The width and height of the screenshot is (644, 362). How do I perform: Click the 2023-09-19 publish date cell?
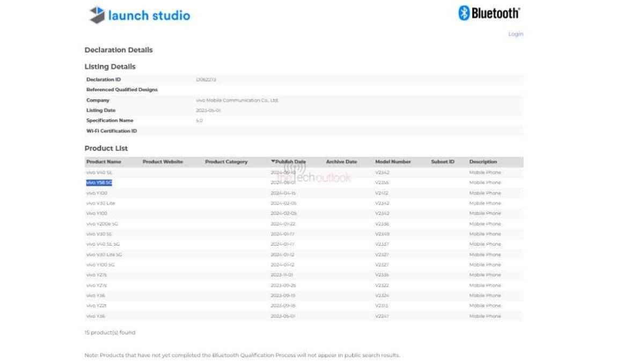coord(283,295)
